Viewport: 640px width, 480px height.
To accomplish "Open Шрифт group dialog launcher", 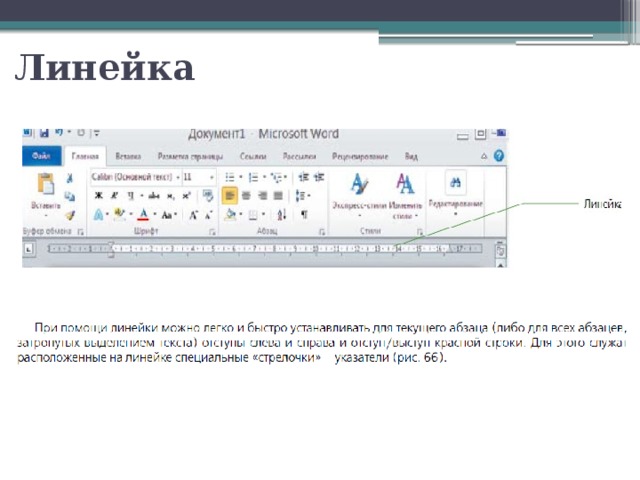I will click(212, 232).
